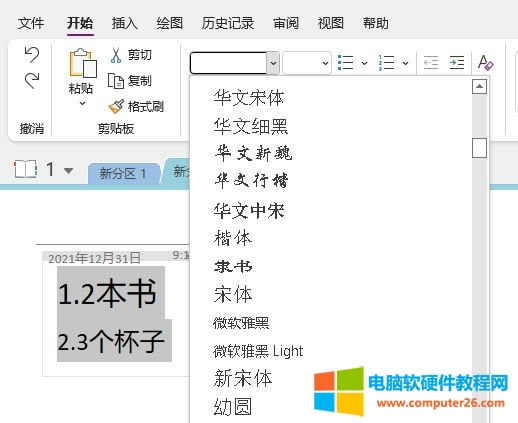Click the font list scroll-up arrow

click(x=479, y=87)
